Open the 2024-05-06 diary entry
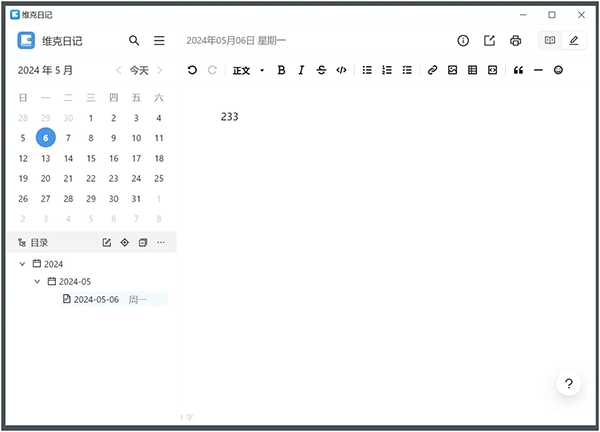 (96, 299)
